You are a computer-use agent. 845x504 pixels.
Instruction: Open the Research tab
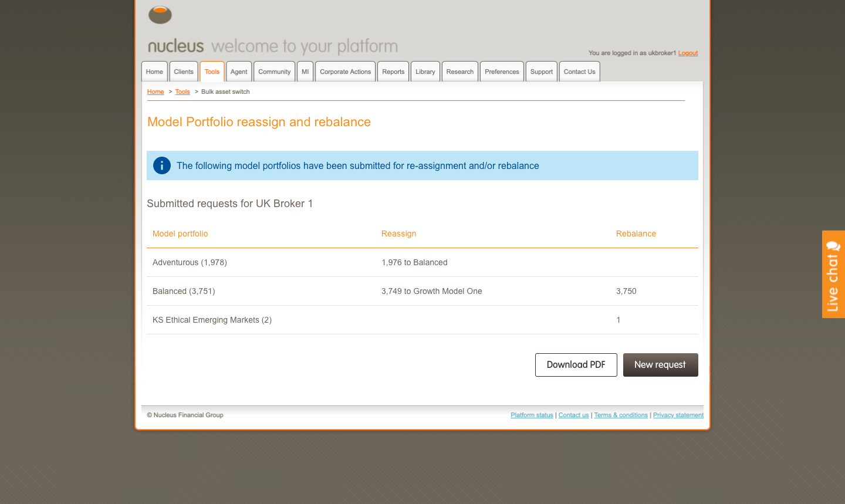pyautogui.click(x=460, y=72)
